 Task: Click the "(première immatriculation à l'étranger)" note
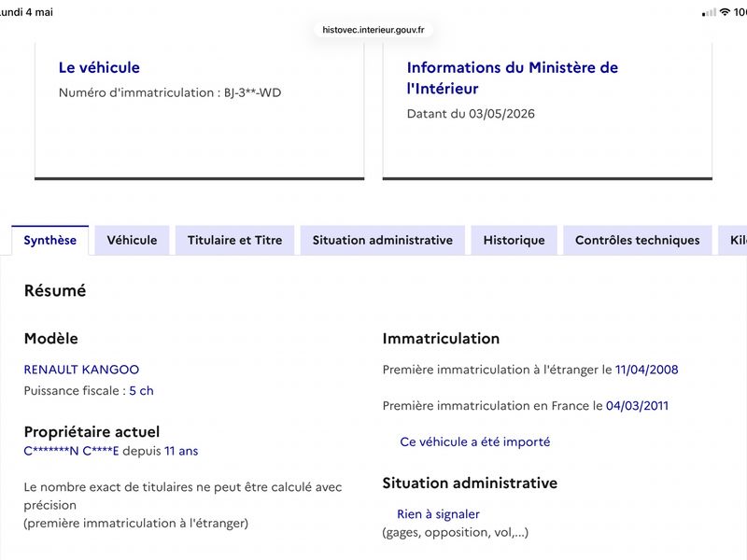(x=136, y=524)
